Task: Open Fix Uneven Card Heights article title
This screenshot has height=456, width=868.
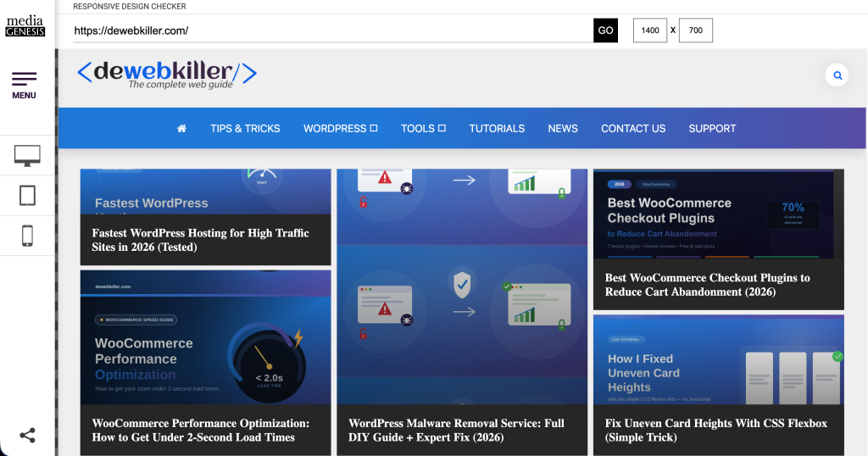Action: point(716,430)
